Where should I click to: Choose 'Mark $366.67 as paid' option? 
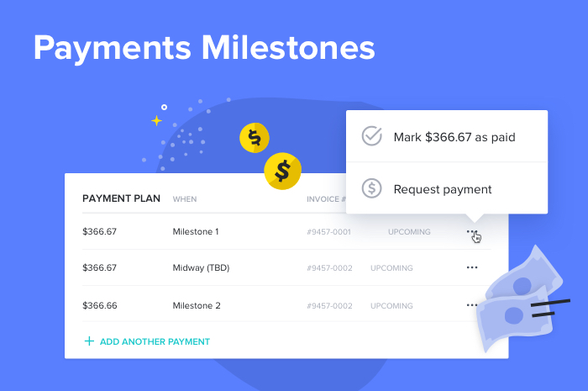[454, 136]
